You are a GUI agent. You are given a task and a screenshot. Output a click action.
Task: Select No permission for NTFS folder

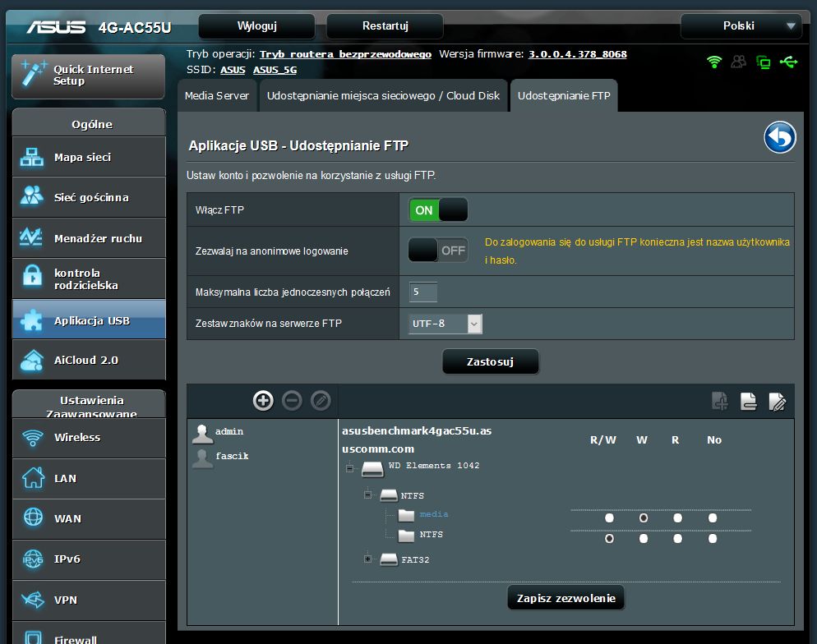pyautogui.click(x=713, y=538)
